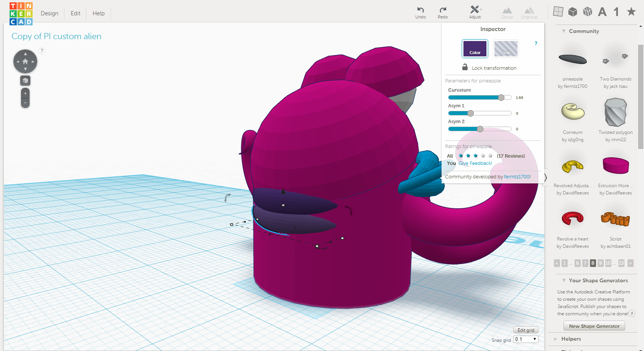This screenshot has height=351, width=644.
Task: Open the Adjust tool dropdown
Action: (475, 12)
